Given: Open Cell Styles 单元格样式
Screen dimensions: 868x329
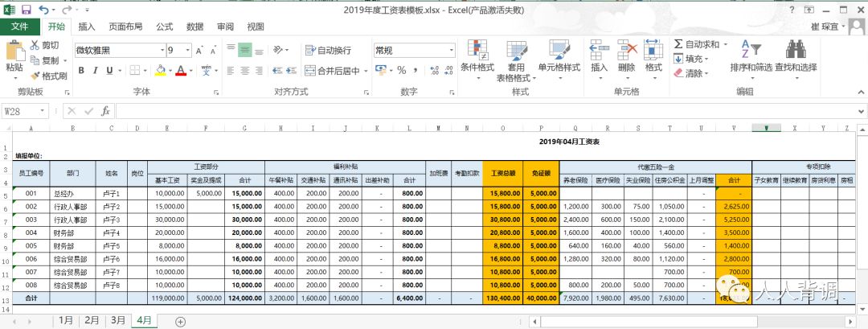Looking at the screenshot, I should (x=559, y=61).
